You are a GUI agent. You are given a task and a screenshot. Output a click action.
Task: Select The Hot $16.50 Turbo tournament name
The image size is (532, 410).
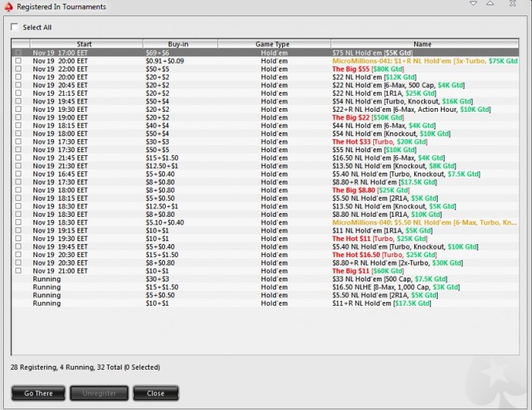(385, 255)
